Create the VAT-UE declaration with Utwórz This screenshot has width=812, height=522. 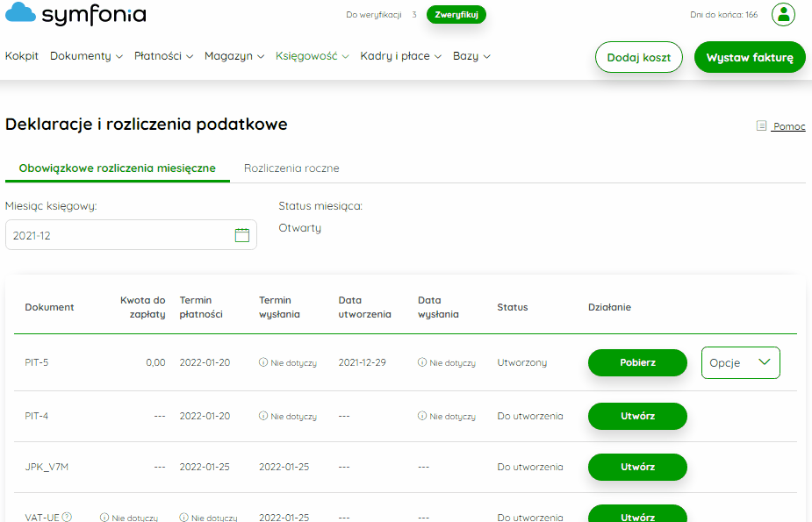pyautogui.click(x=637, y=514)
